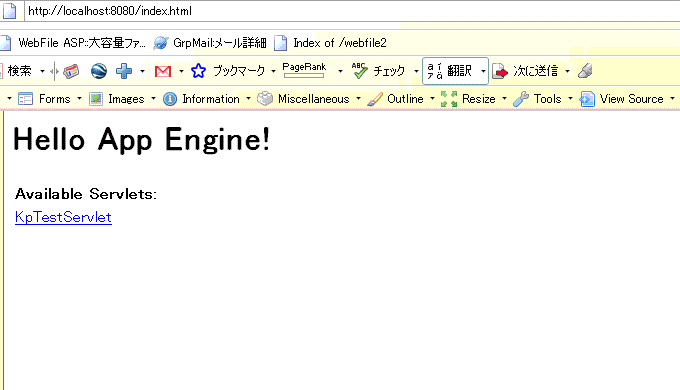Open the Tools menu
Image resolution: width=680 pixels, height=390 pixels.
[x=547, y=99]
